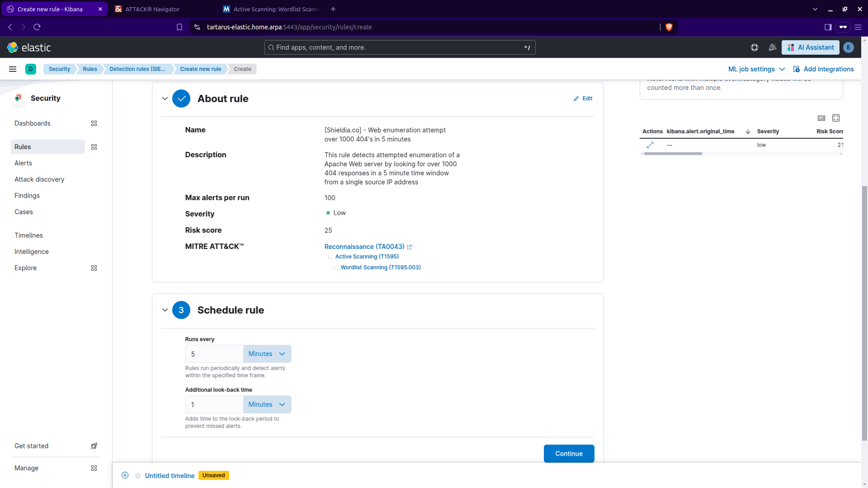Switch to ATT&CK Navigator browser tab

click(x=152, y=9)
